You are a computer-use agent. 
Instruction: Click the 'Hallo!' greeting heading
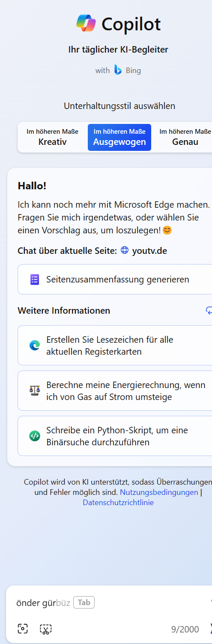(x=32, y=186)
